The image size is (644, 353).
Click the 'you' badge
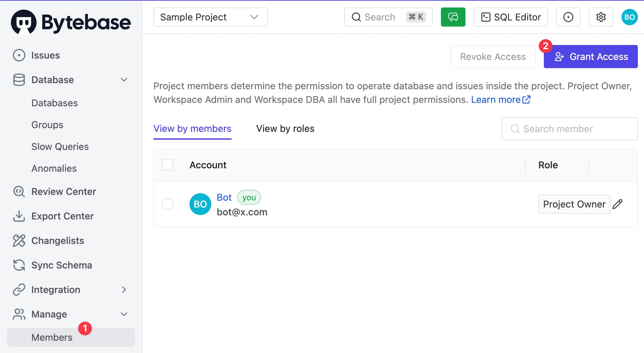click(x=249, y=197)
